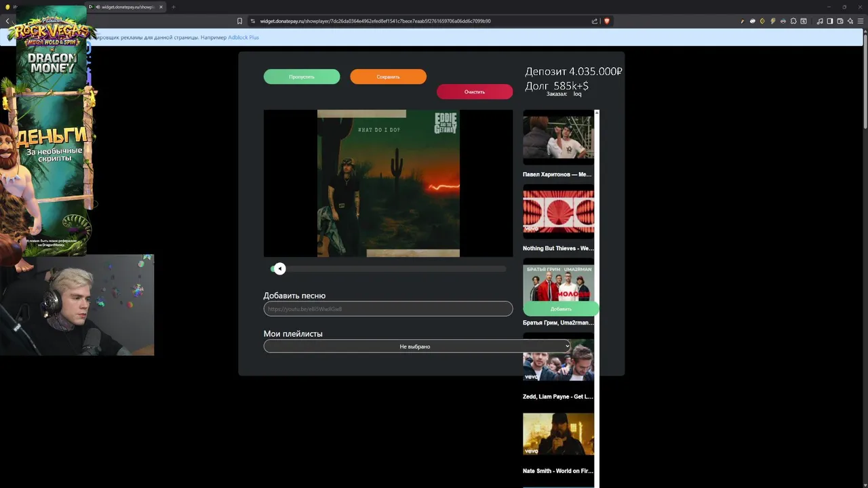The image size is (868, 488).
Task: Click the page vertical scrollbar
Action: [x=865, y=81]
